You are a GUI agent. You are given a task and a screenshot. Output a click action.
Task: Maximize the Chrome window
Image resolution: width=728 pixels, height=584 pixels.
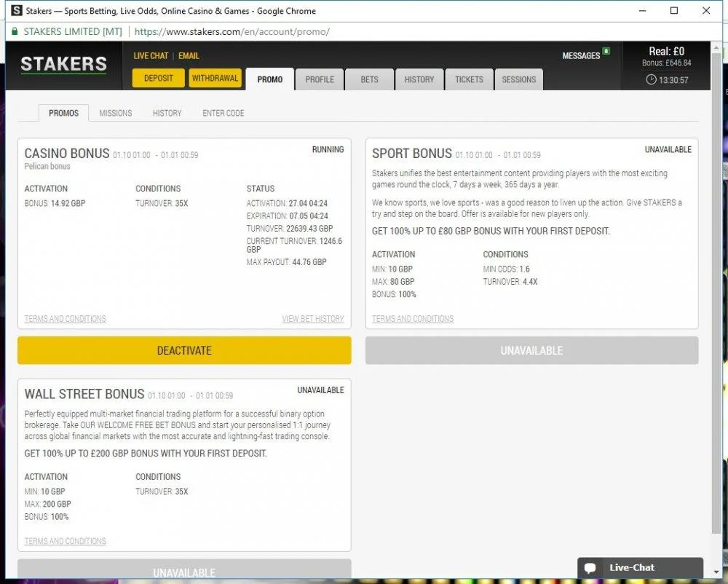674,10
